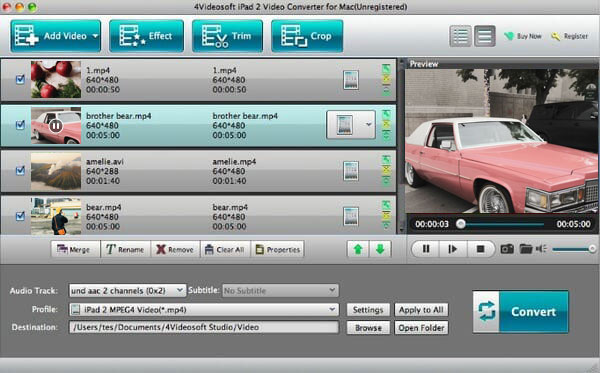Viewport: 600px width, 373px height.
Task: Open Properties of selected video
Action: coord(277,249)
